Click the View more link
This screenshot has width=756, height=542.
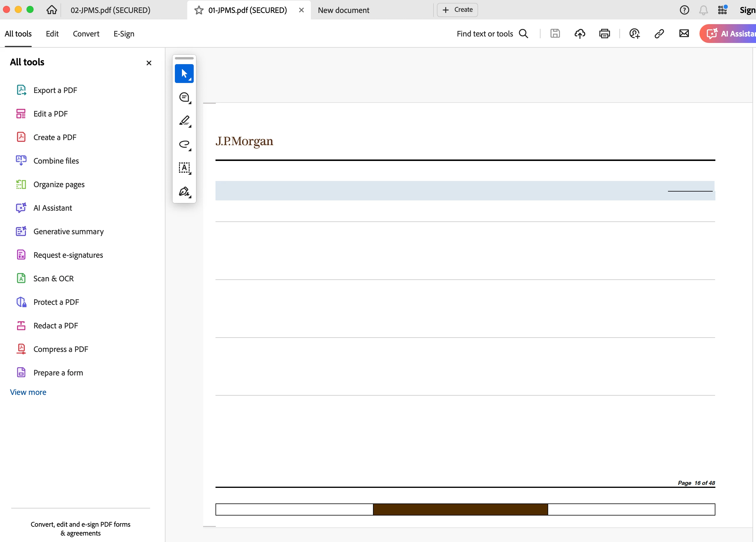pos(28,392)
